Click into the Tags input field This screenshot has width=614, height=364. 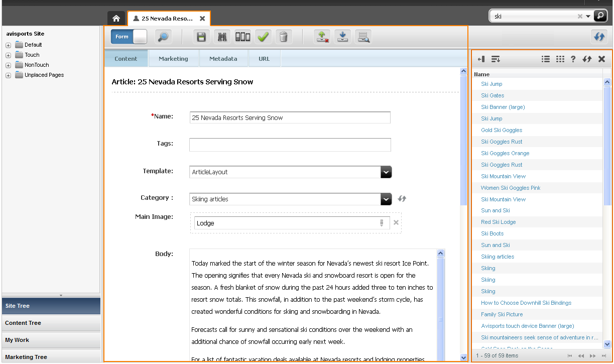click(290, 145)
